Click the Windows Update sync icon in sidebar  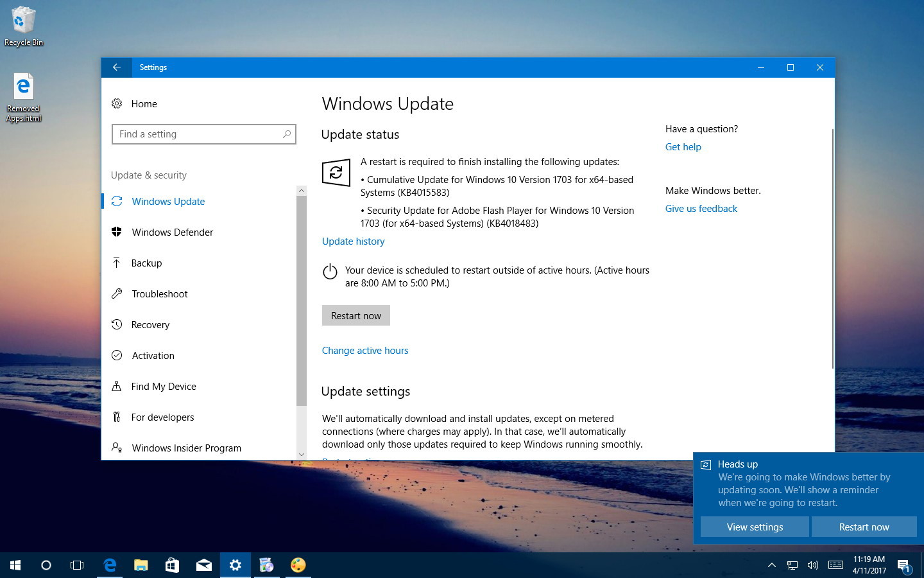coord(117,202)
